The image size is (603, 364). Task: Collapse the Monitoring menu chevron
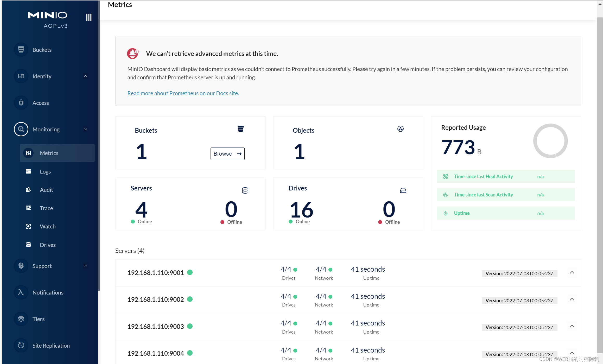pyautogui.click(x=86, y=129)
